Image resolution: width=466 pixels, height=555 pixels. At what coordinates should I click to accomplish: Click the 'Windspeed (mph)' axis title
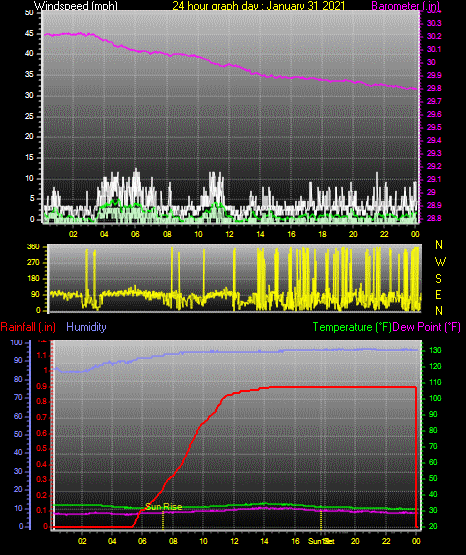click(76, 5)
